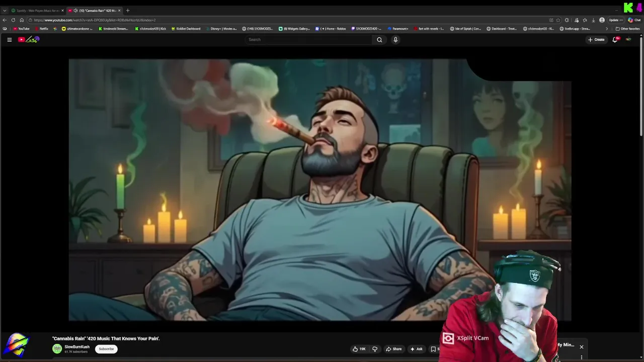644x362 pixels.
Task: Open Copilot Chat button
Action: (634, 20)
